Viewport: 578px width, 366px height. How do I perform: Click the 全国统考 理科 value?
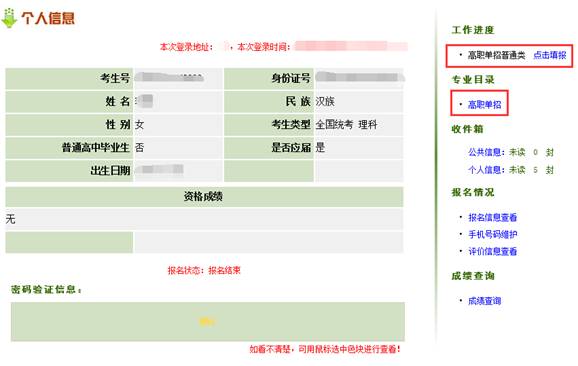tap(347, 125)
